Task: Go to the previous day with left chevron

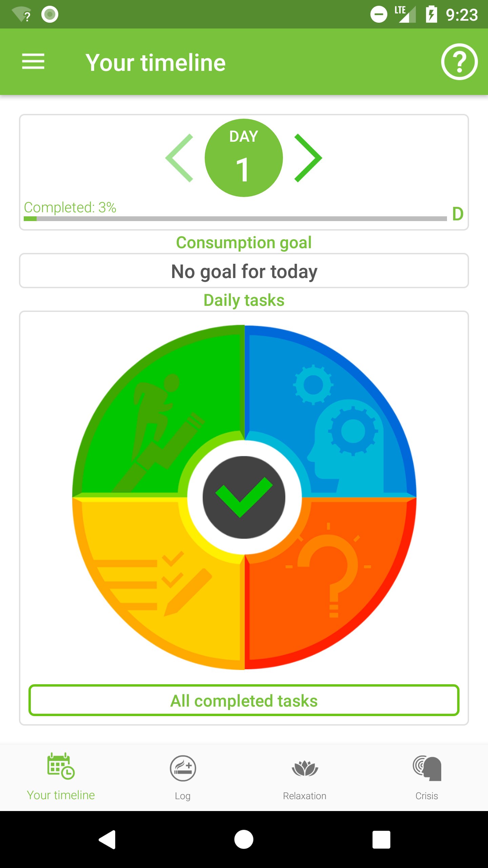Action: click(x=180, y=158)
